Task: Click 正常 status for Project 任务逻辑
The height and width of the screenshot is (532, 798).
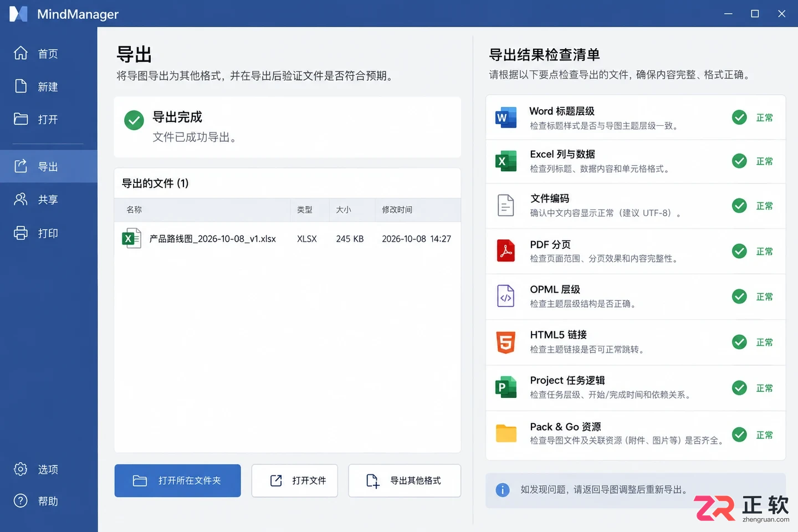Action: (x=764, y=388)
